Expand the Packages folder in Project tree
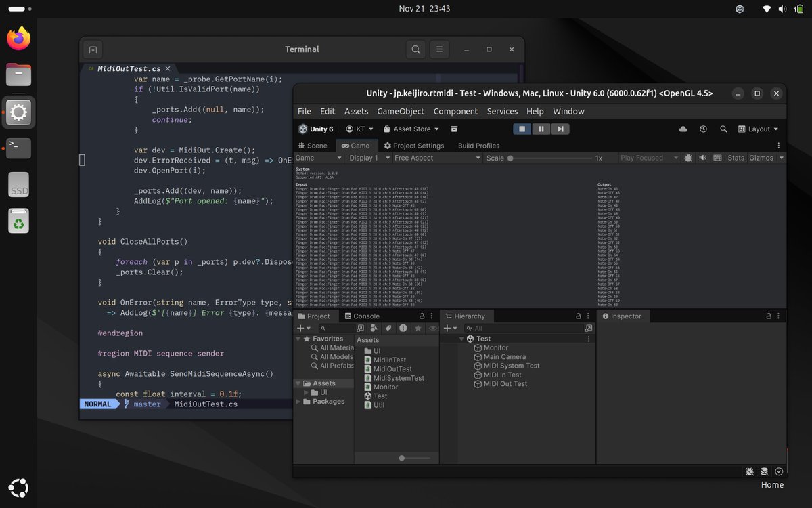This screenshot has height=508, width=812. (299, 402)
